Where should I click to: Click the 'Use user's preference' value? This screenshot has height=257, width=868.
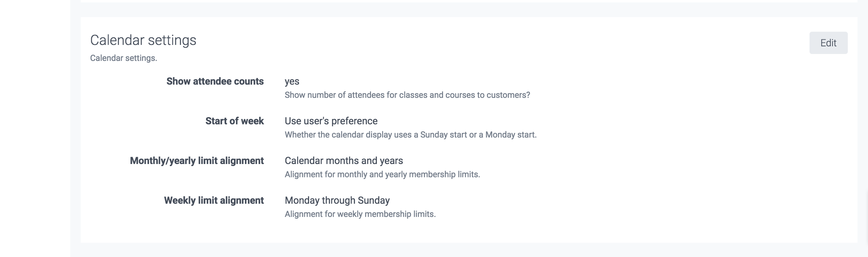tap(331, 121)
